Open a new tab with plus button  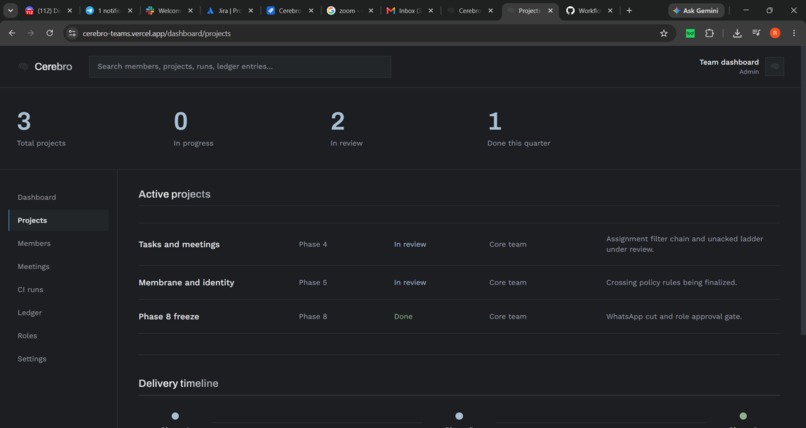(629, 10)
